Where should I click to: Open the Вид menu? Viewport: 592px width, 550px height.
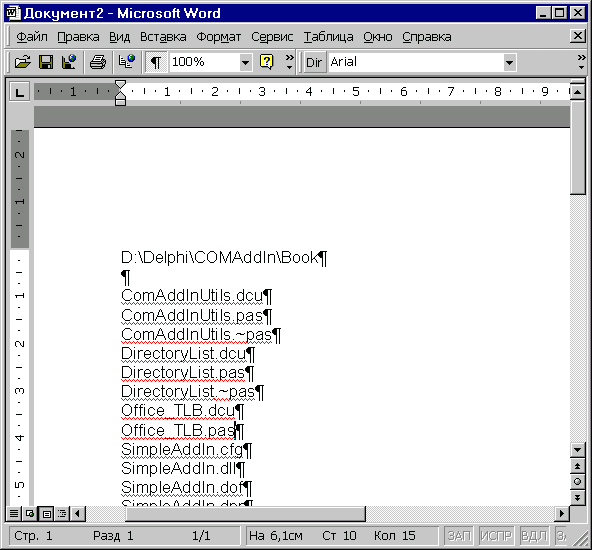pos(119,37)
